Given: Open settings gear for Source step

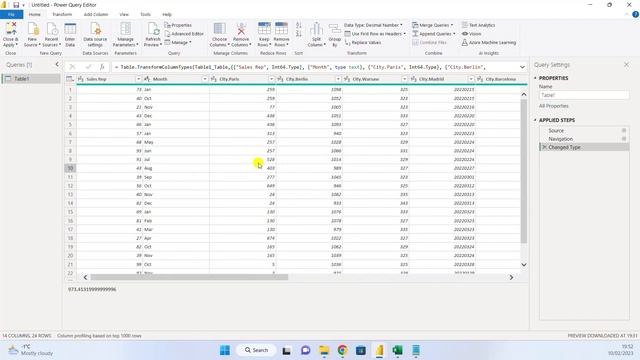Looking at the screenshot, I should click(x=624, y=131).
